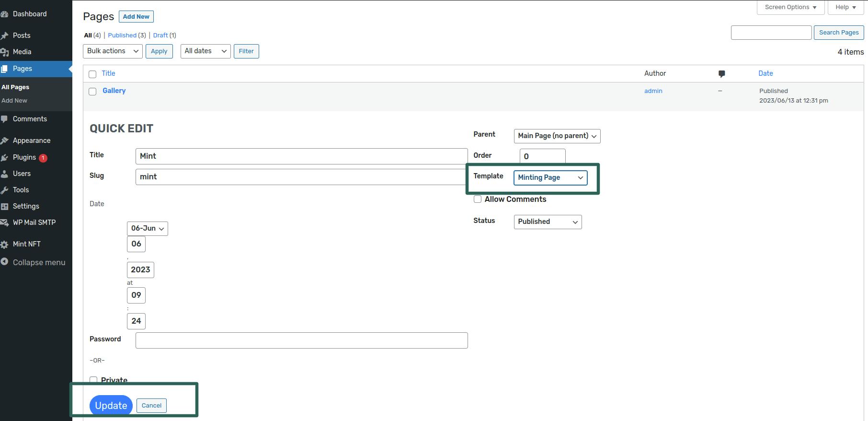
Task: Open the month dropdown showing 06-Jun
Action: [x=148, y=228]
